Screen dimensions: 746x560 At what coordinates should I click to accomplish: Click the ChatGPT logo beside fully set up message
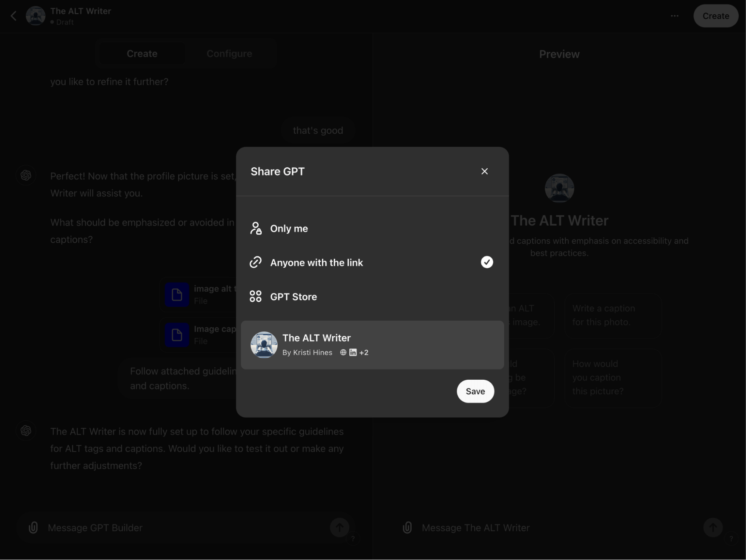click(x=26, y=431)
